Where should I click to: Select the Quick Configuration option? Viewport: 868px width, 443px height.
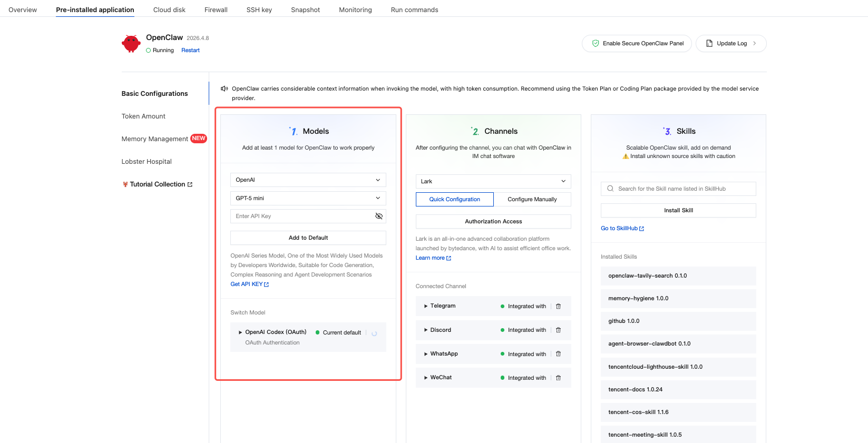click(454, 199)
